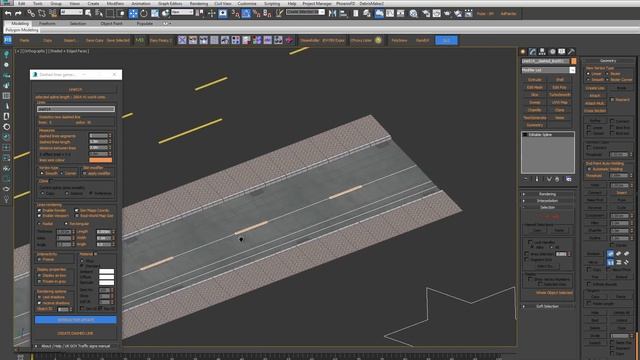Select Corner vertex type radio
Viewport: 640px width, 360px height.
pyautogui.click(x=62, y=173)
